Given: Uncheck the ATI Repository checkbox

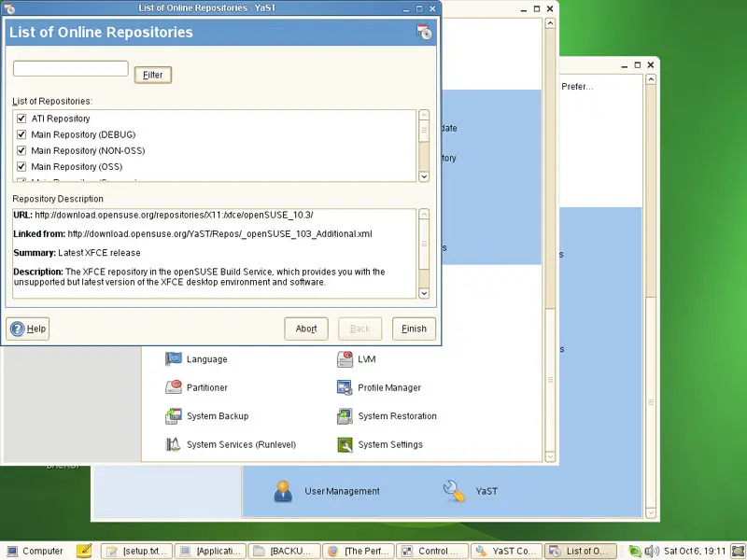Looking at the screenshot, I should [x=21, y=119].
